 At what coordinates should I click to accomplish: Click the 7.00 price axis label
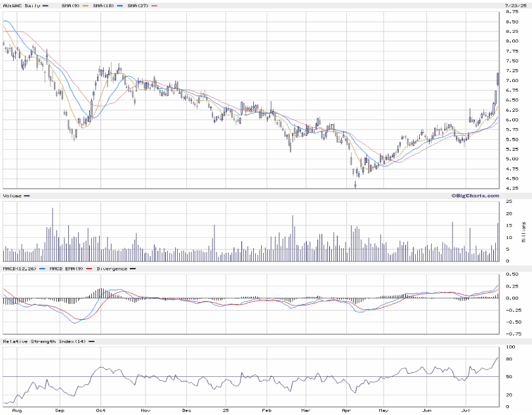pyautogui.click(x=512, y=81)
